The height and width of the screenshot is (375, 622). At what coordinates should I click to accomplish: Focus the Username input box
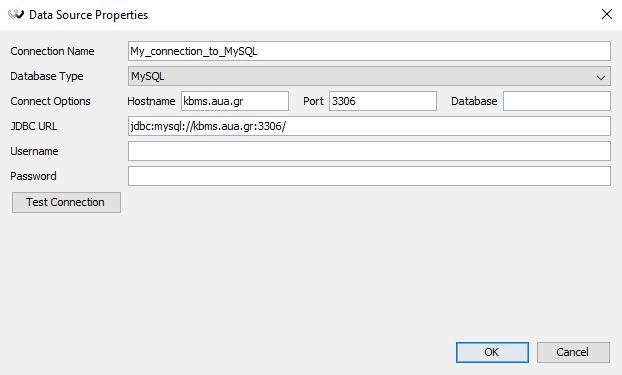pyautogui.click(x=369, y=151)
